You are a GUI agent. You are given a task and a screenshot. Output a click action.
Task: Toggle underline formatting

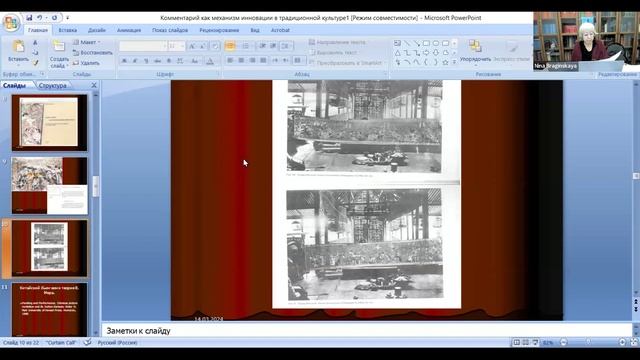[x=146, y=61]
